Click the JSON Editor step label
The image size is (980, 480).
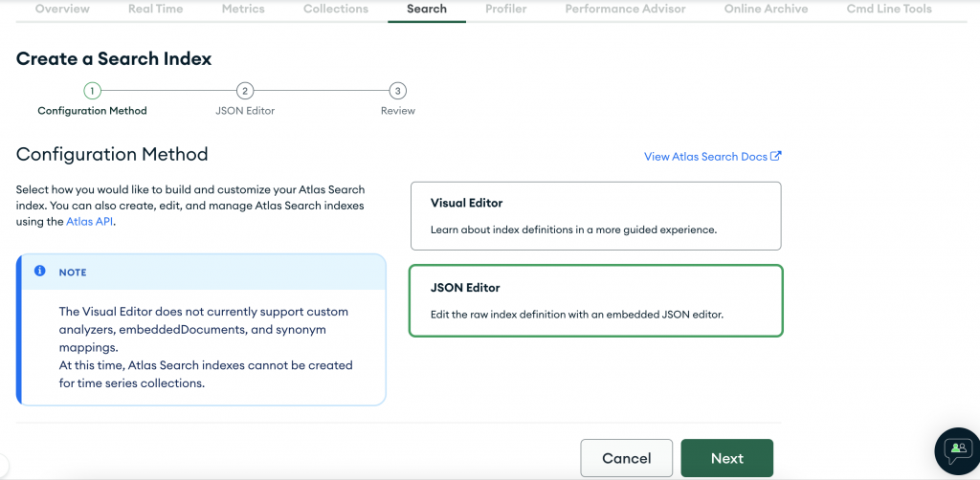click(x=245, y=111)
